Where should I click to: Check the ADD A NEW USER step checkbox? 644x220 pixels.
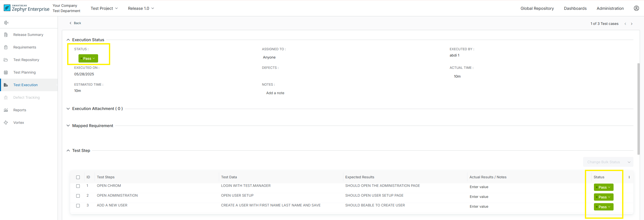(78, 206)
